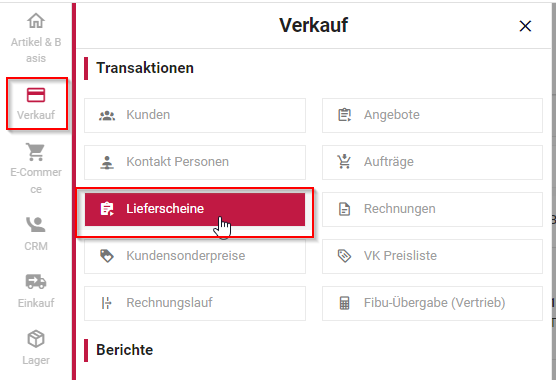Open the Einkauf truck icon

[x=36, y=281]
